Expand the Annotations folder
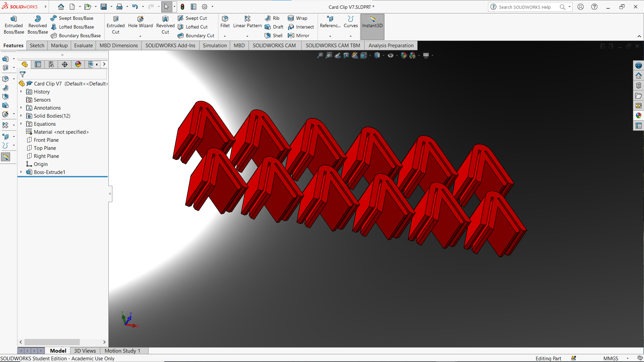 pyautogui.click(x=21, y=107)
